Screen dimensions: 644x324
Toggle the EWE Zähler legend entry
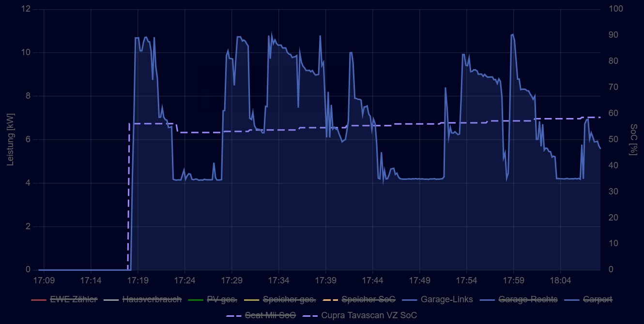point(64,299)
